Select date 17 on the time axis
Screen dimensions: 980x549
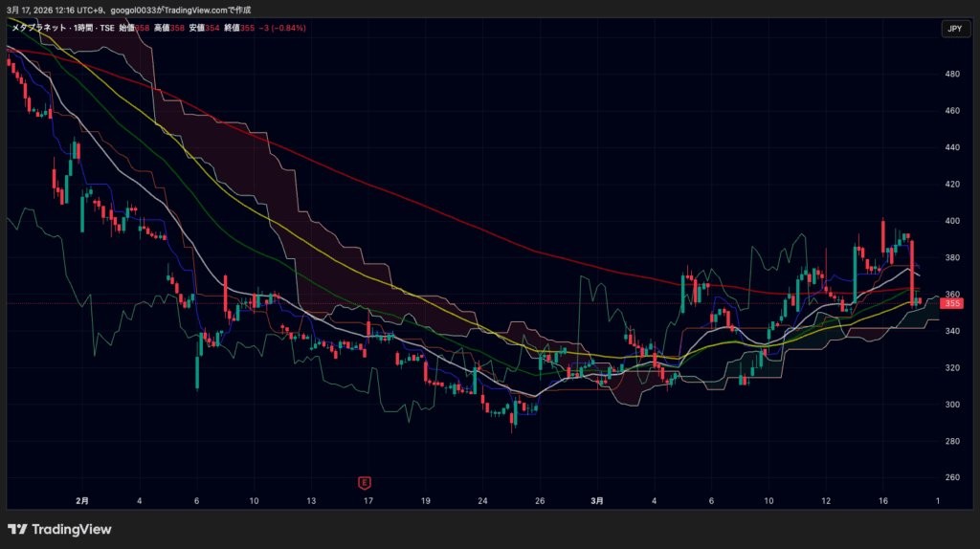(x=367, y=500)
